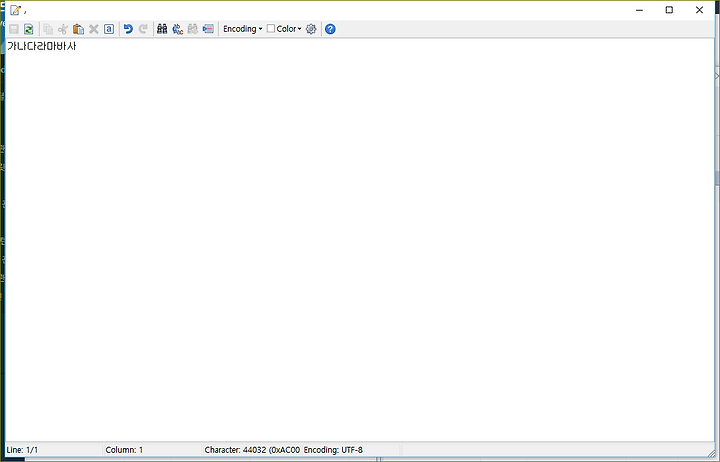Open the Replace 'abc' icon
The height and width of the screenshot is (462, 720).
[178, 29]
